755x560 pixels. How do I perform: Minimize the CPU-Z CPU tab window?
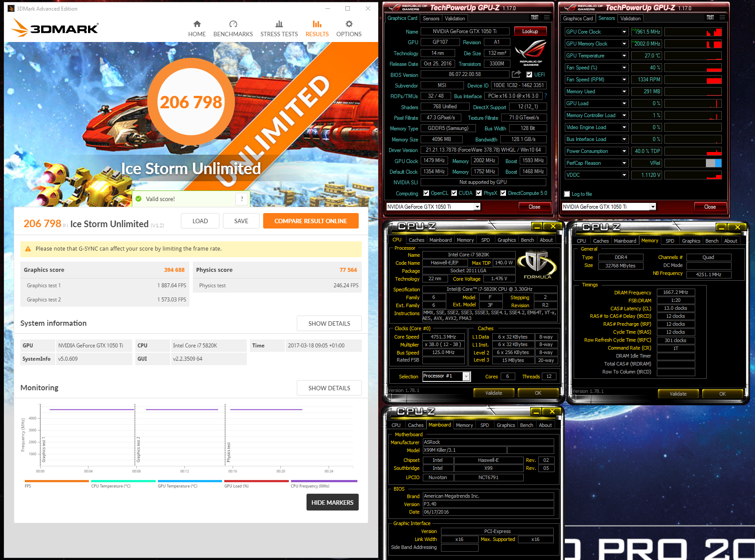click(537, 226)
